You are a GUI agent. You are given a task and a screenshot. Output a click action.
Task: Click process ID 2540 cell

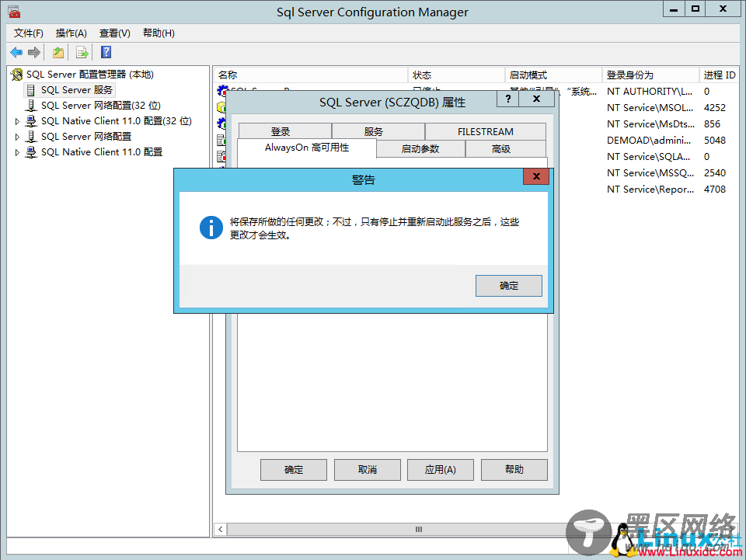715,173
